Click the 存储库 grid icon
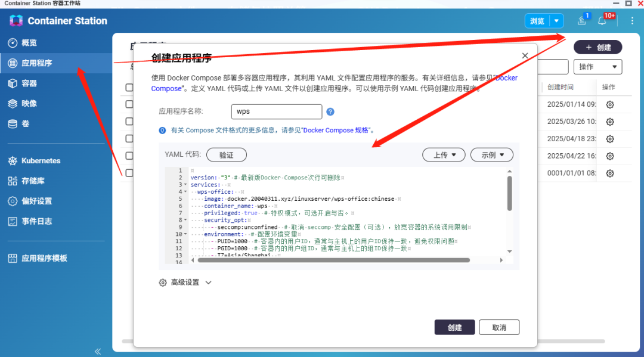 coord(13,181)
